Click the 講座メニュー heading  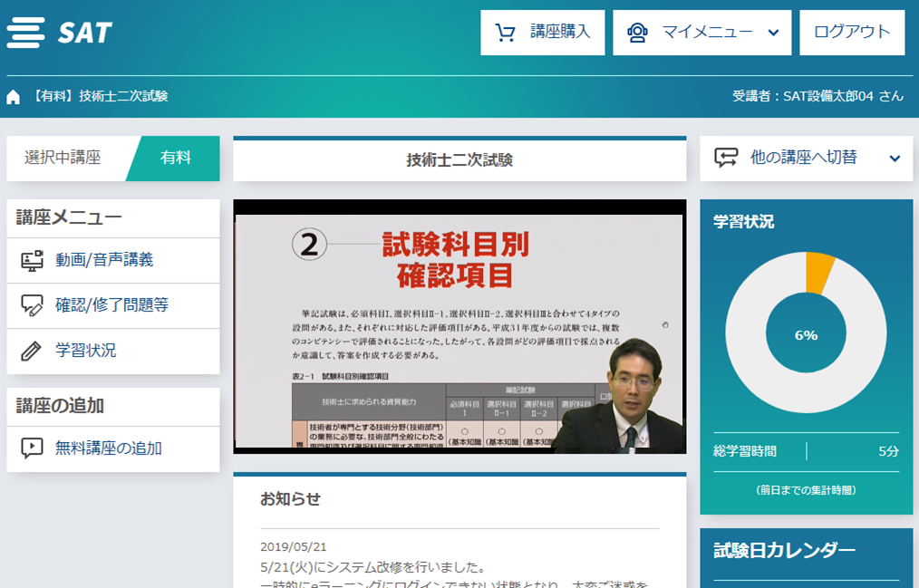coord(69,217)
